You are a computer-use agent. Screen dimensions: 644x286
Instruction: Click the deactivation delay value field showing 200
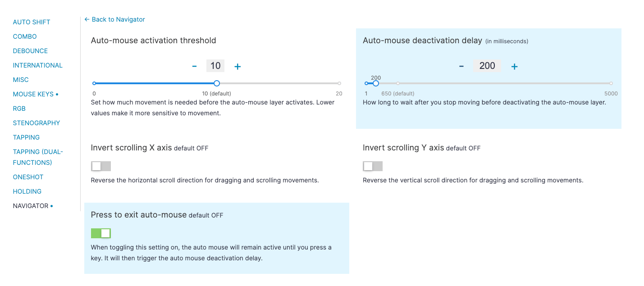click(x=487, y=66)
